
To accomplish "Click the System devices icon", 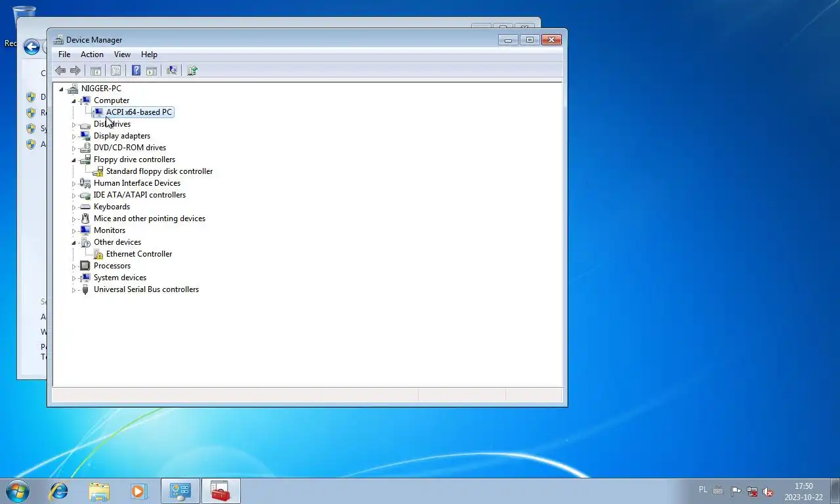I will coord(85,278).
